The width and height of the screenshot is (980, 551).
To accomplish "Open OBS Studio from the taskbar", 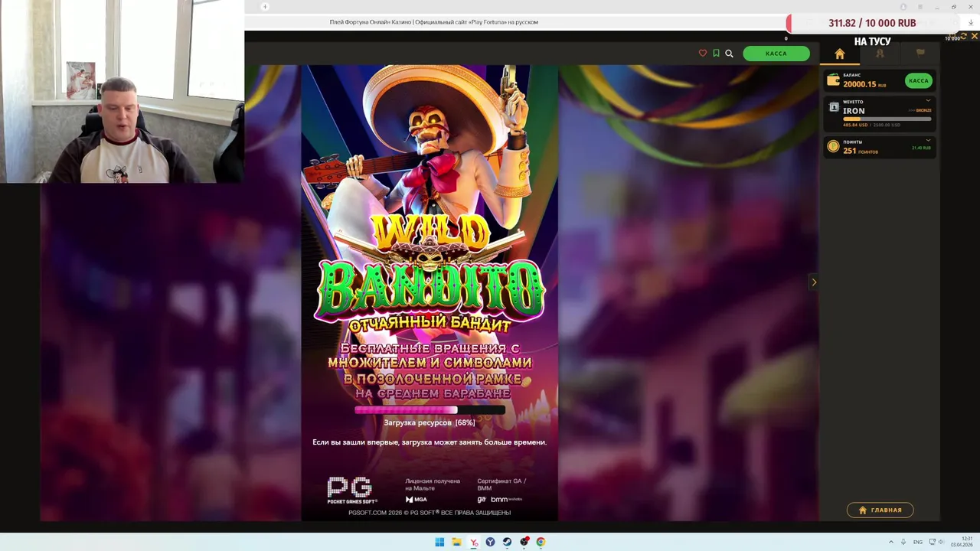I will (524, 542).
